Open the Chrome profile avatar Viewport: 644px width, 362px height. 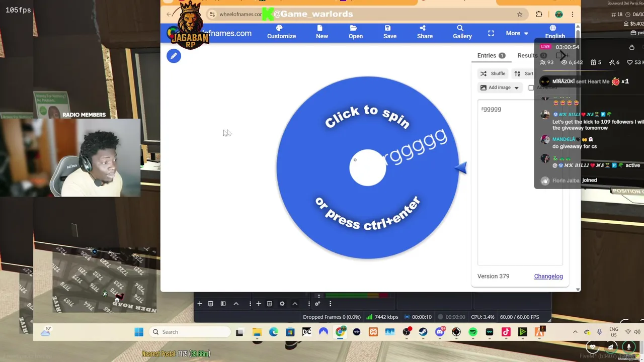coord(558,14)
